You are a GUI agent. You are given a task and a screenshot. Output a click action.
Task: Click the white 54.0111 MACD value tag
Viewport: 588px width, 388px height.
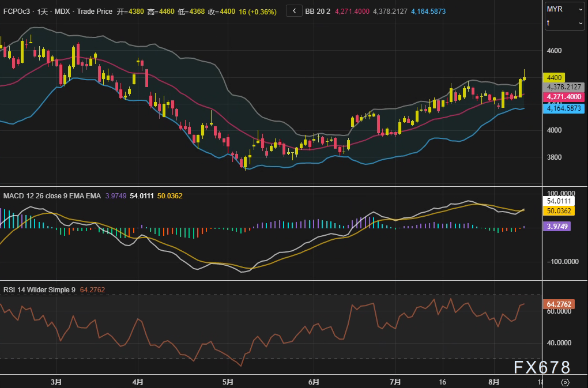[x=559, y=201]
